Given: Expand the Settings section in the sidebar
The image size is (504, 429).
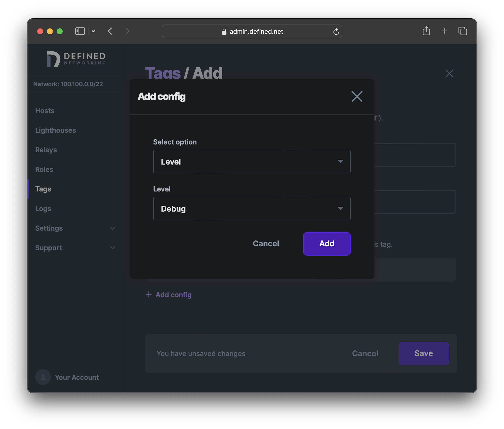Looking at the screenshot, I should (75, 228).
